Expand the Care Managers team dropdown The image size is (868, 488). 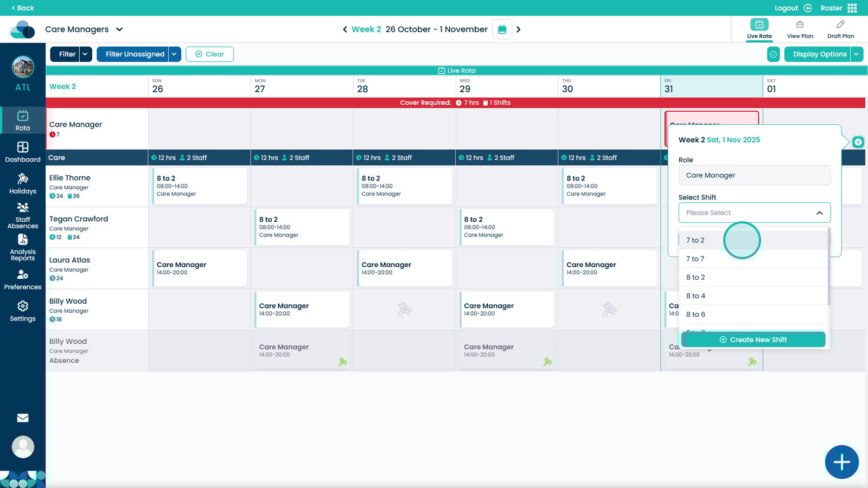(x=119, y=29)
